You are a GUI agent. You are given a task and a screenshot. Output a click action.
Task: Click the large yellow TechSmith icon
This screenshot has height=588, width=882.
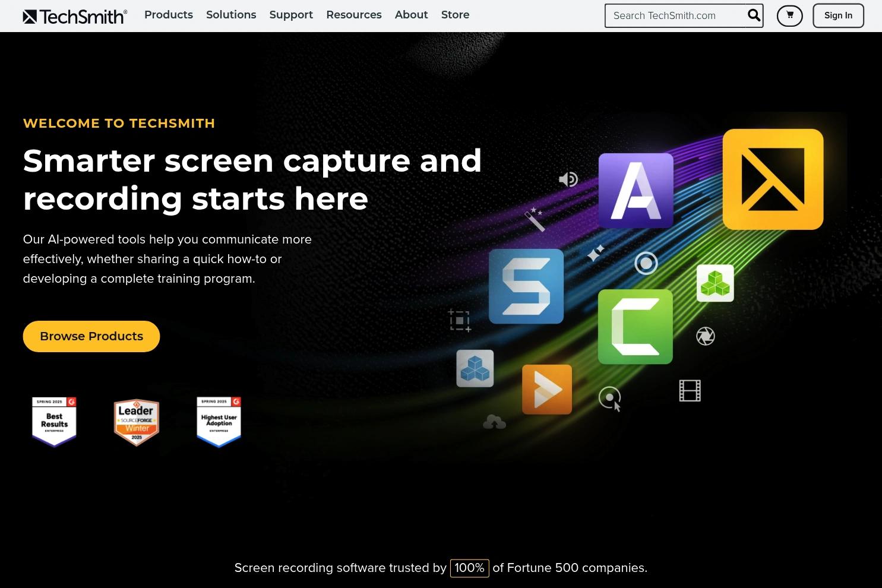click(773, 179)
